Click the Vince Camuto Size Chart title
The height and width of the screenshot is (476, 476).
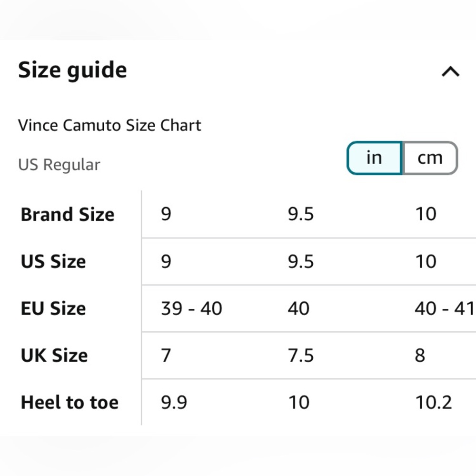pos(109,125)
